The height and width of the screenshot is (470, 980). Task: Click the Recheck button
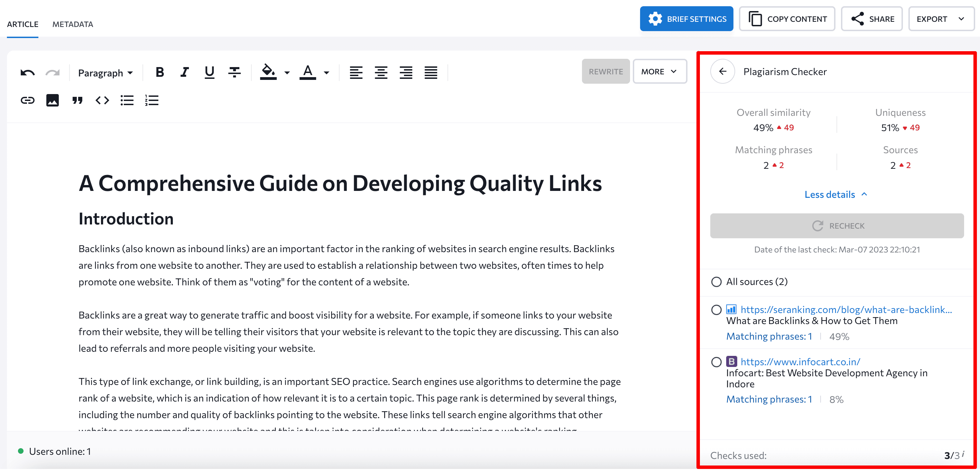838,225
